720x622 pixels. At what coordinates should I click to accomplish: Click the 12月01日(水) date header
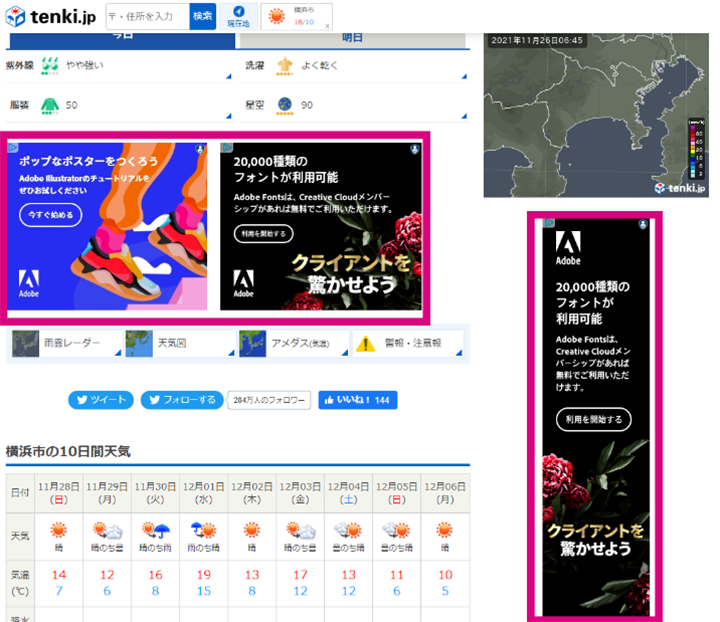pyautogui.click(x=203, y=493)
